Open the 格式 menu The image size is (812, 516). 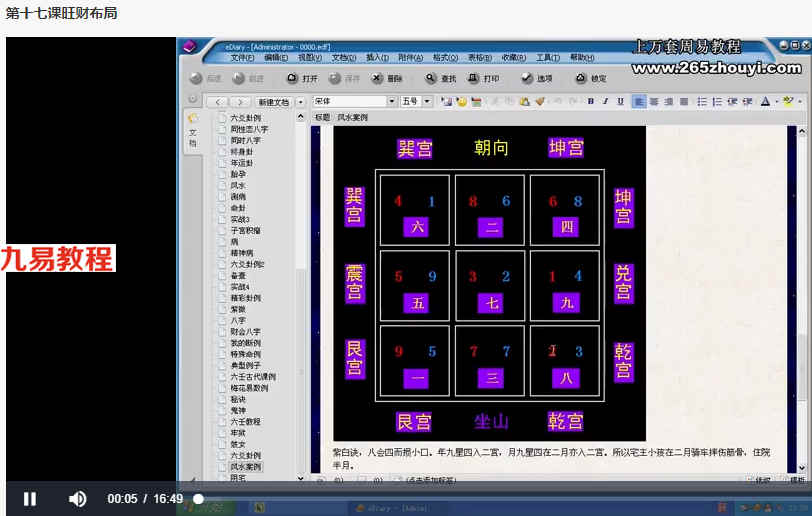pyautogui.click(x=445, y=58)
